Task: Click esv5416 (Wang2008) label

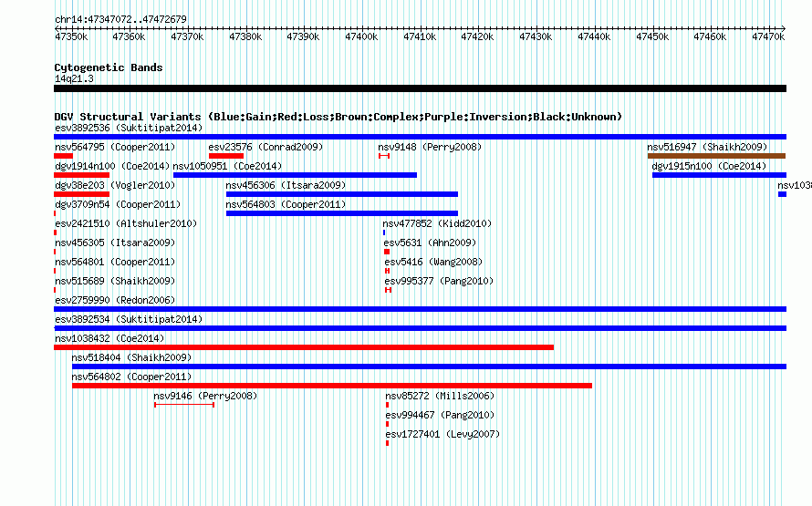Action: [x=433, y=262]
